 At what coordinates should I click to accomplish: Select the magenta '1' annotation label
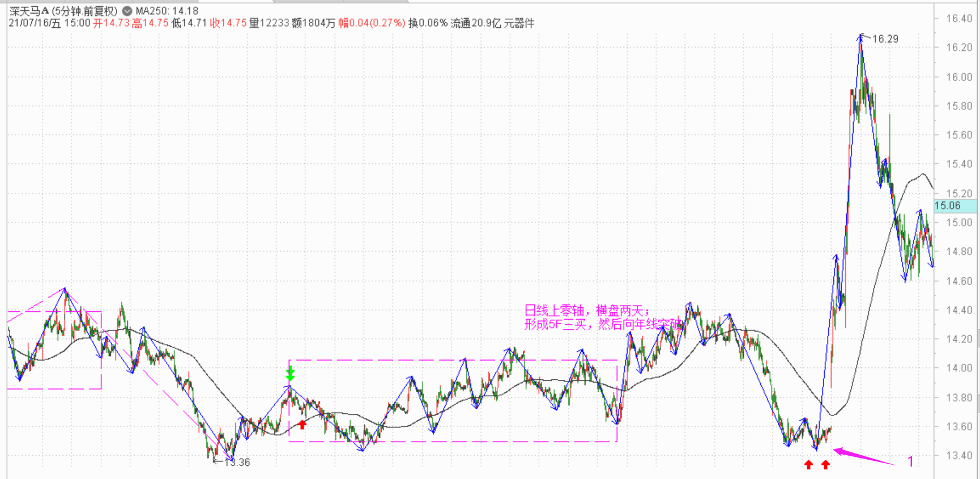[910, 461]
